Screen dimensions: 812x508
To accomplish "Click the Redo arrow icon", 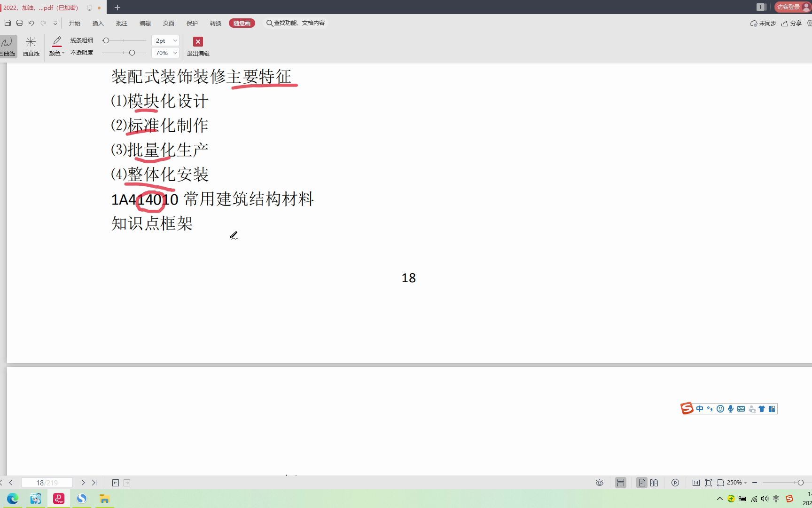I will point(44,23).
